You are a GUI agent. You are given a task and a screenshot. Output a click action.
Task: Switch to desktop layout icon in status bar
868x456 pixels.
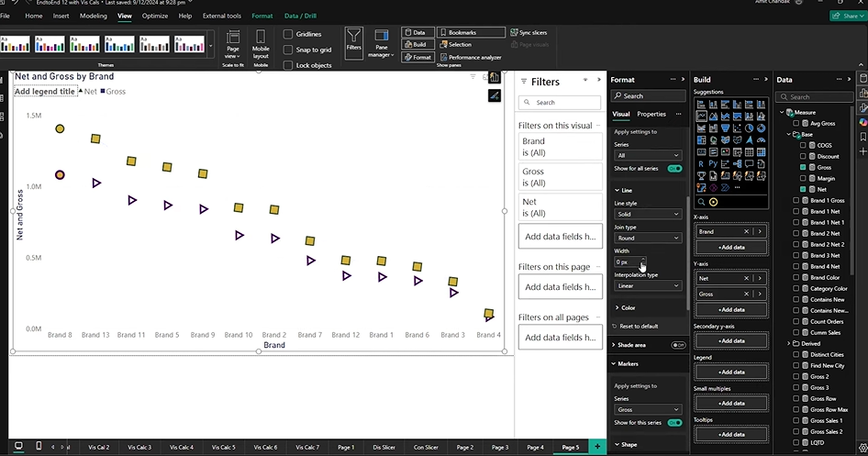(x=19, y=446)
